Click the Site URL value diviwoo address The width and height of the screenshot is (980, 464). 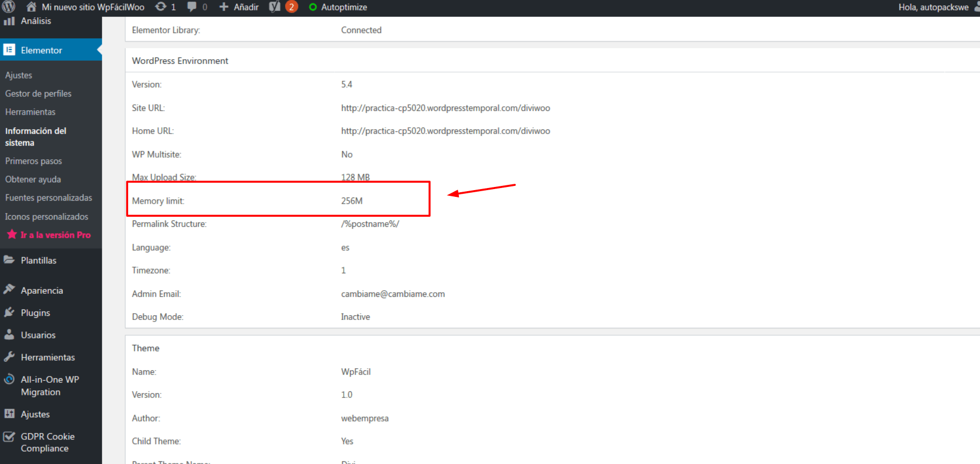pyautogui.click(x=446, y=108)
